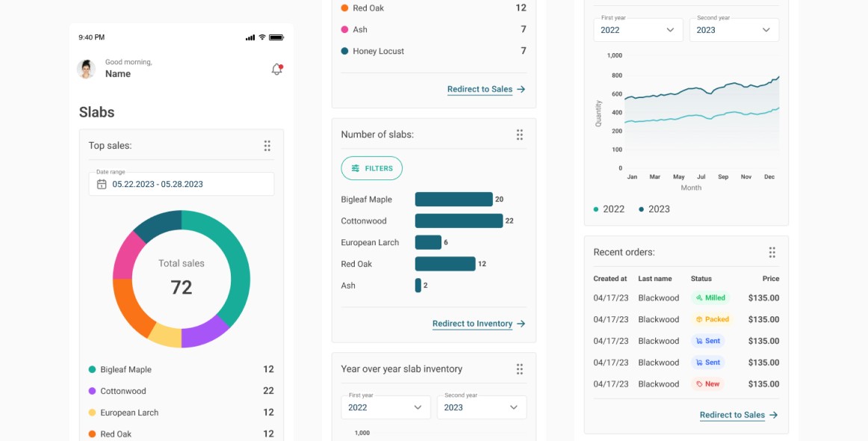Click arrow icon beside Redirect to Sales under Honey Locust
The height and width of the screenshot is (441, 868).
click(x=521, y=89)
